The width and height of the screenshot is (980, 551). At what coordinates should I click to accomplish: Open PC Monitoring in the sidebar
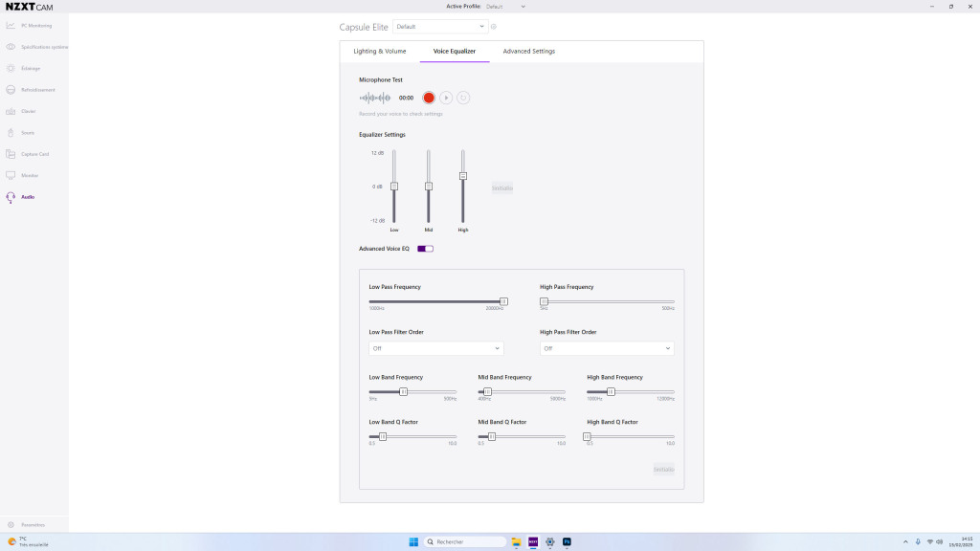[30, 26]
